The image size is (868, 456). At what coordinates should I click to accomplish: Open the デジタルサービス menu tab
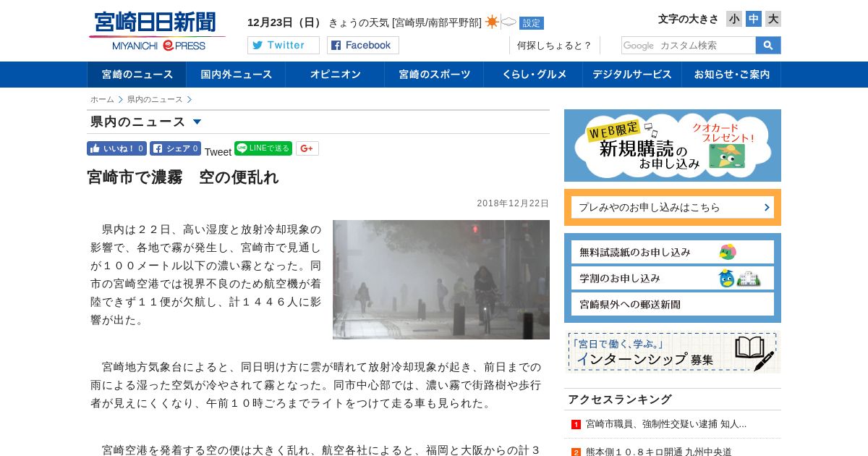(632, 75)
